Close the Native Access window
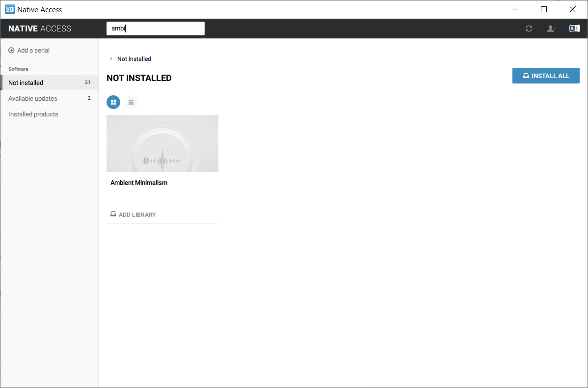The height and width of the screenshot is (388, 588). point(573,9)
